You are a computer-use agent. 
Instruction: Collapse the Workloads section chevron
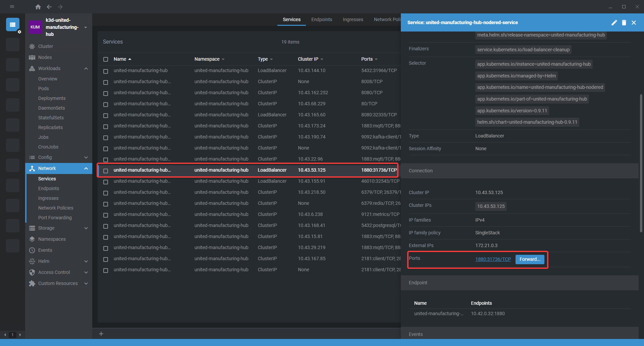[86, 68]
